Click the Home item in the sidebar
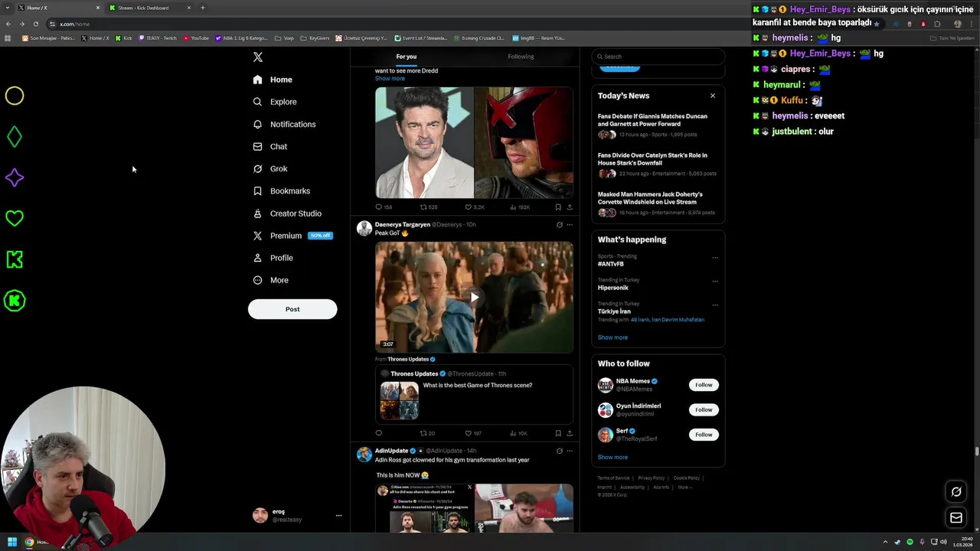 pyautogui.click(x=273, y=80)
